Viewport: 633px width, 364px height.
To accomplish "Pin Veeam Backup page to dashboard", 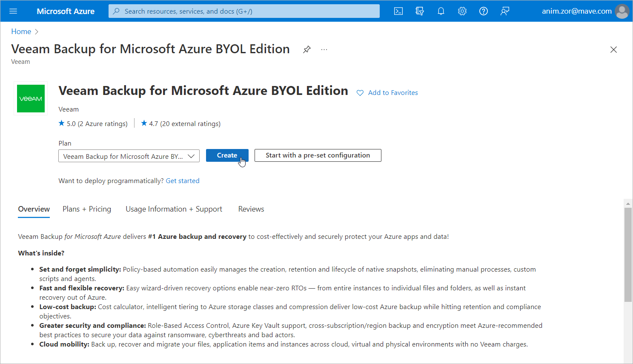I will tap(307, 49).
